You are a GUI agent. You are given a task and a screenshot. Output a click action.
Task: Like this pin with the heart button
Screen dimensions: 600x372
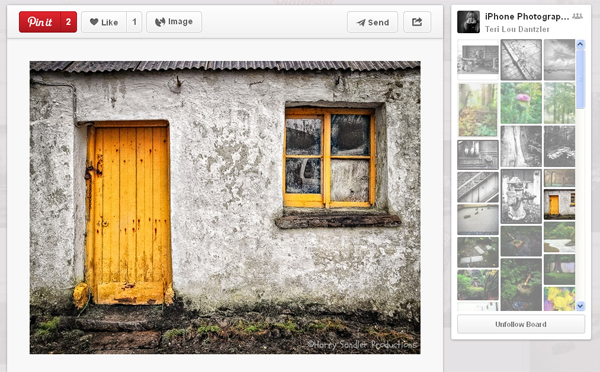[x=104, y=22]
